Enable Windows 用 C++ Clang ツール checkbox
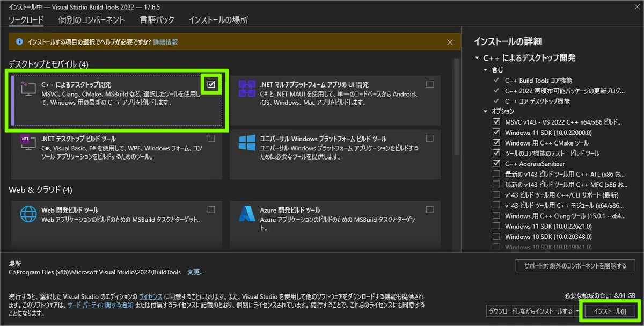This screenshot has height=326, width=644. click(x=496, y=216)
